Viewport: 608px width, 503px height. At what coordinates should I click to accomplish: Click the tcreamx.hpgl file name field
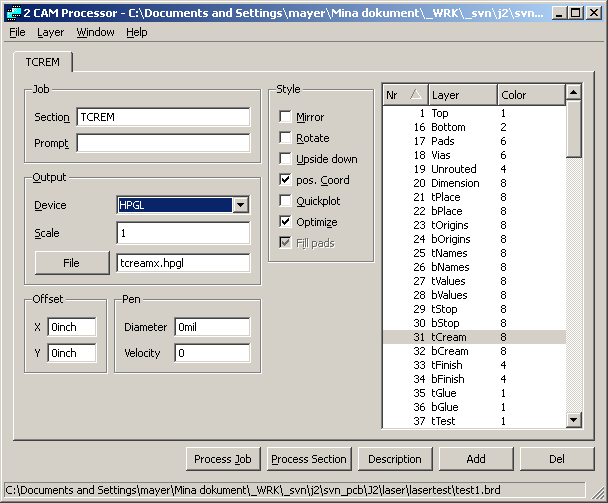pos(183,263)
